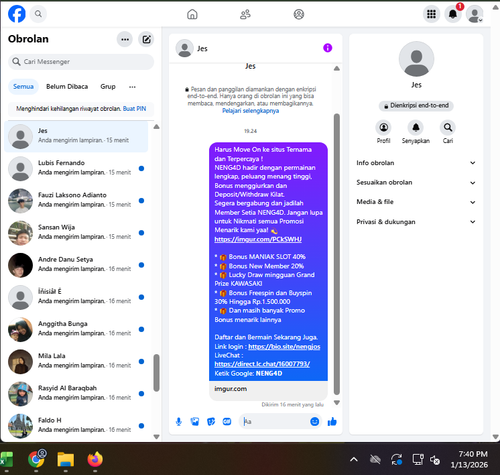Select the Grup filter tab
Screen dimensions: 500x475
[108, 87]
